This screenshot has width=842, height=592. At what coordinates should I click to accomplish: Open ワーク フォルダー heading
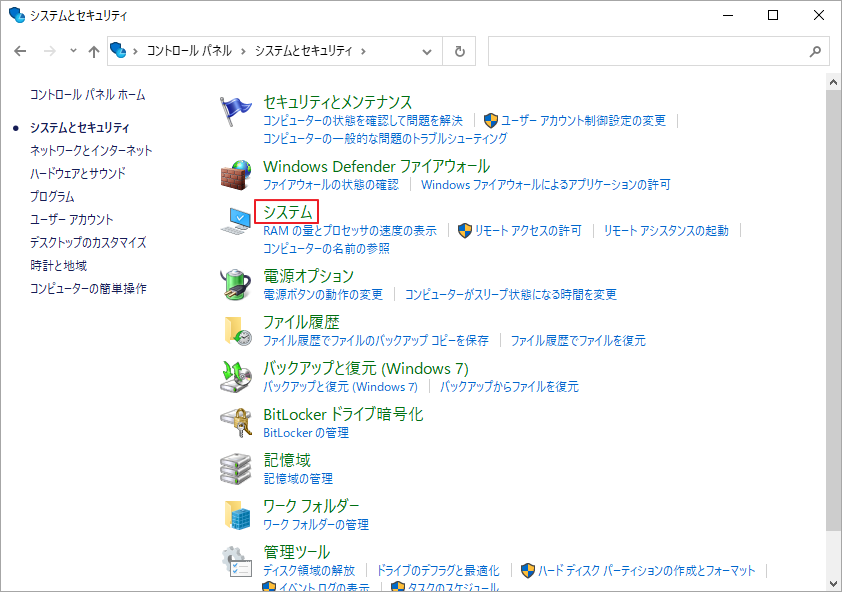pyautogui.click(x=311, y=506)
